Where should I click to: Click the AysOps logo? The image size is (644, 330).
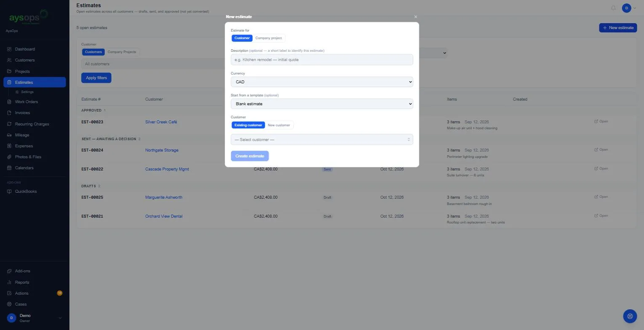(x=29, y=17)
